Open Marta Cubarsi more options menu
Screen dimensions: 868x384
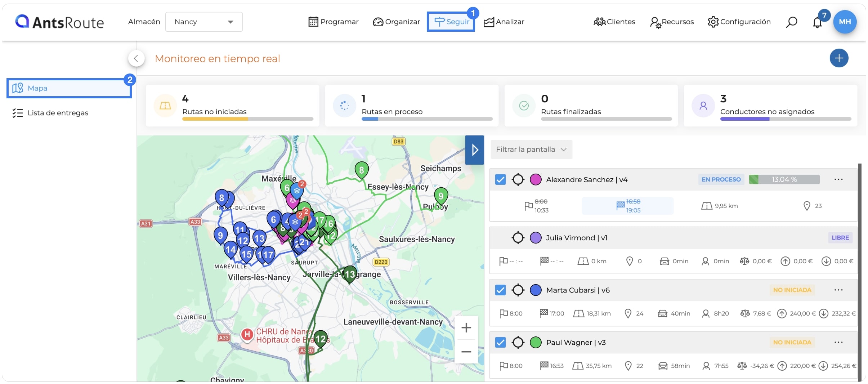(x=838, y=290)
